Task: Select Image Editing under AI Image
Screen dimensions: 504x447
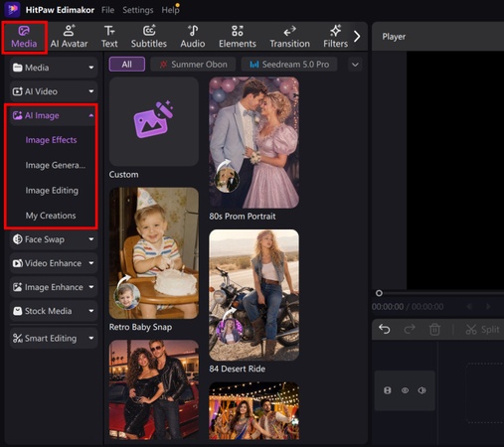Action: (52, 191)
